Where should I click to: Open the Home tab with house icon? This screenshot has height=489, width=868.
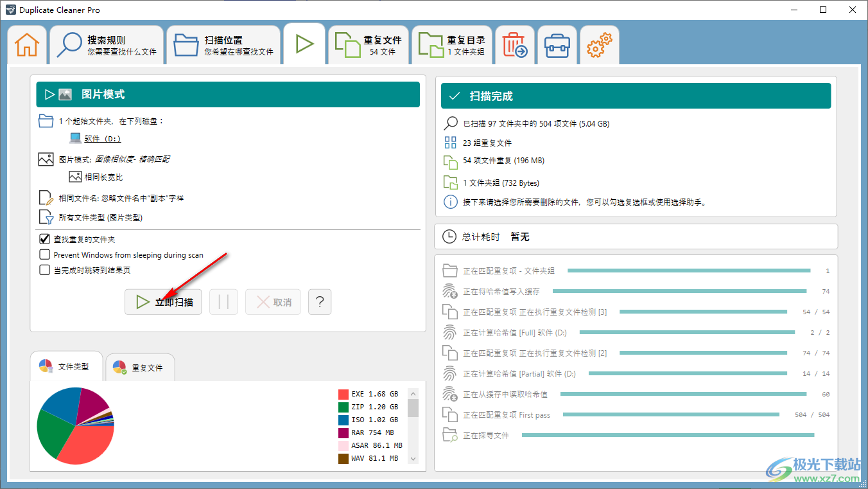point(27,45)
